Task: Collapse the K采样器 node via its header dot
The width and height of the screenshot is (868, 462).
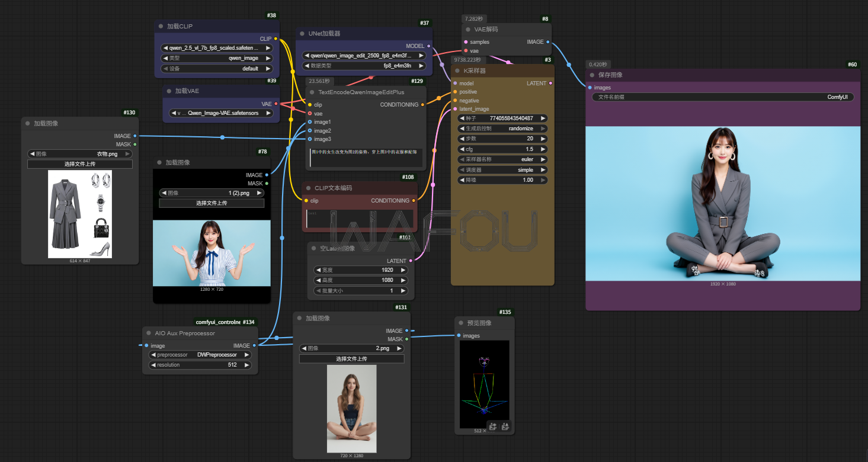Action: (457, 70)
